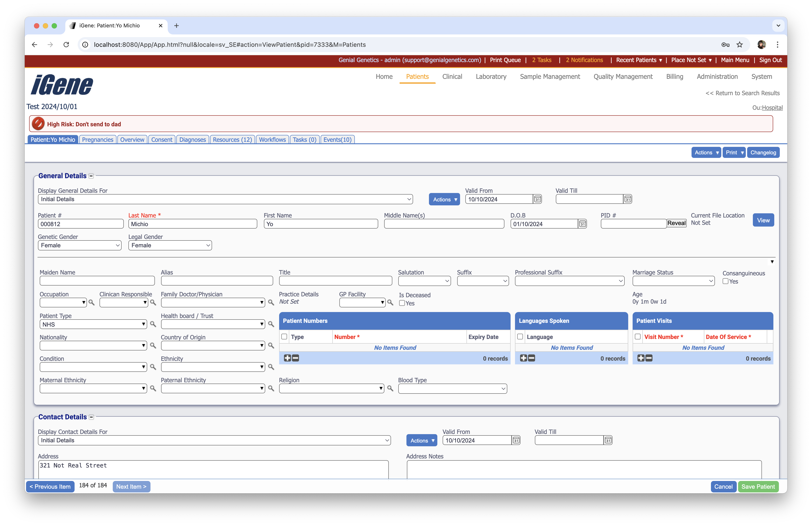Open the Blood Type dropdown

pos(452,388)
